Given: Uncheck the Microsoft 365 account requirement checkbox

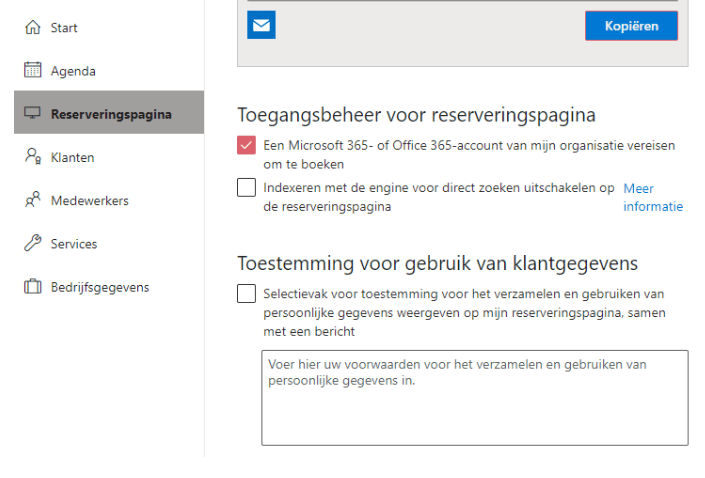Looking at the screenshot, I should click(x=246, y=146).
